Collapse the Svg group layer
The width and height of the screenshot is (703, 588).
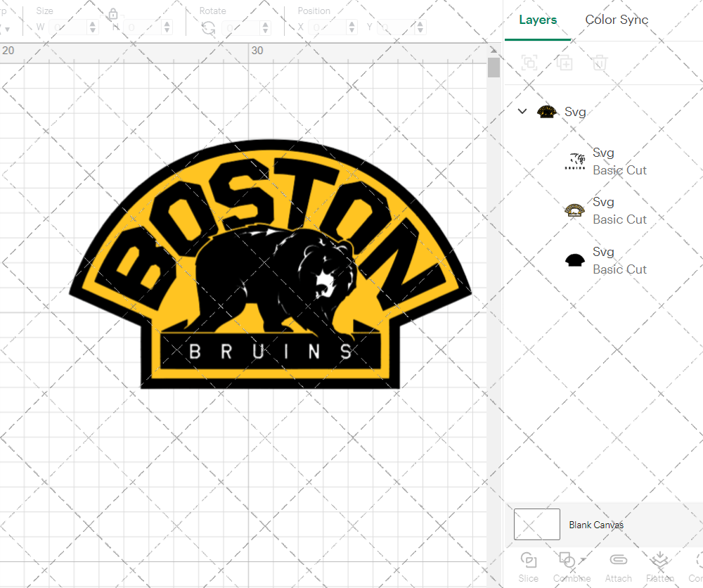pyautogui.click(x=522, y=111)
